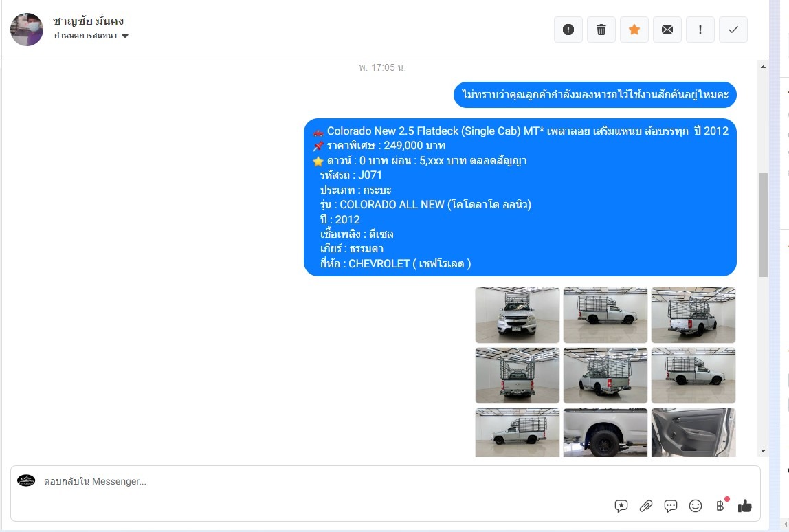This screenshot has width=789, height=532.
Task: Click the รุ่น : COLORADO ALL NEW line
Action: [x=425, y=204]
